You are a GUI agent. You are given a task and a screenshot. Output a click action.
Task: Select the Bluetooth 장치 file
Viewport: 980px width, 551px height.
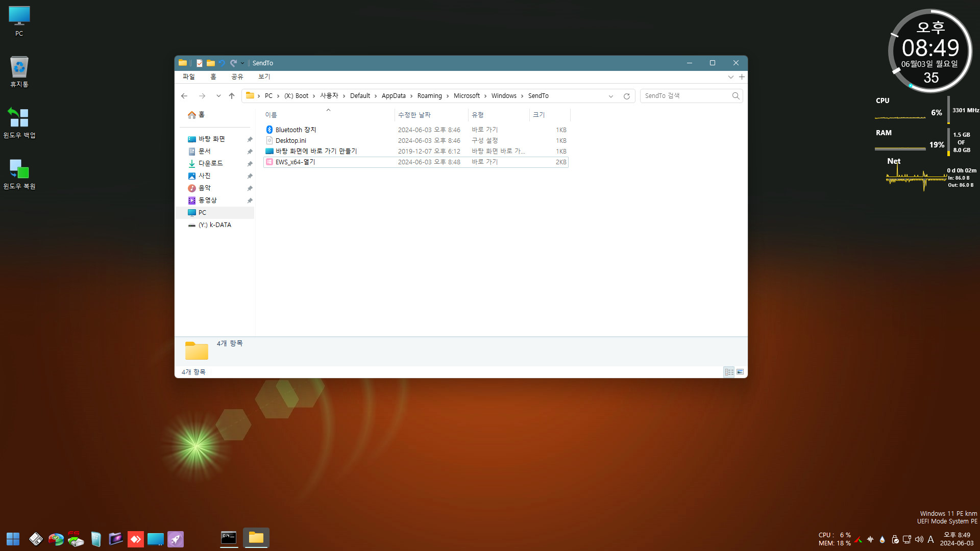point(415,130)
